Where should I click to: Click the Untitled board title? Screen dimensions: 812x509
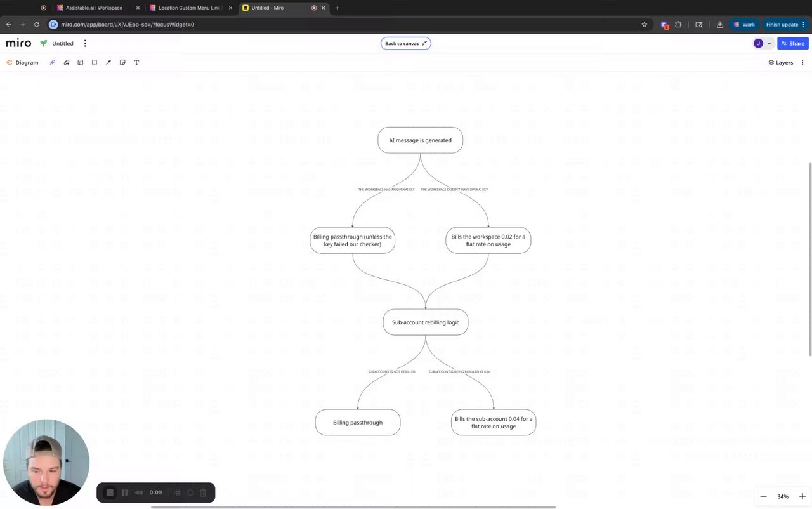coord(63,43)
